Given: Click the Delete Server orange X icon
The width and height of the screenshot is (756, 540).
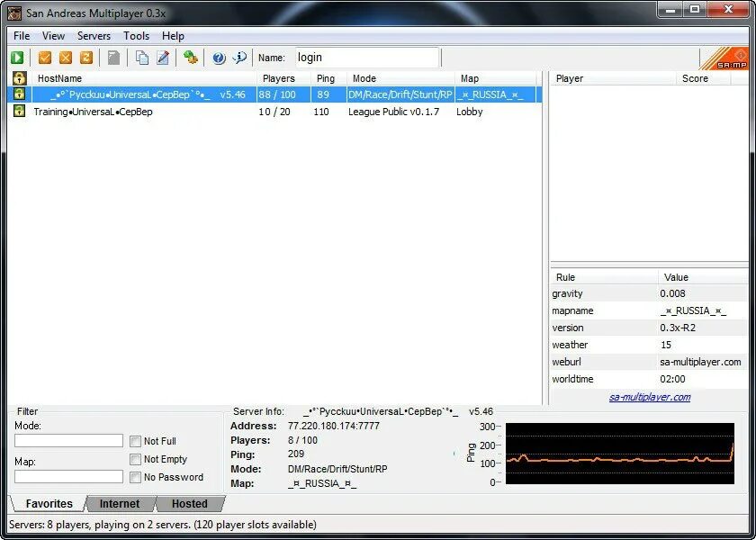Looking at the screenshot, I should (66, 58).
